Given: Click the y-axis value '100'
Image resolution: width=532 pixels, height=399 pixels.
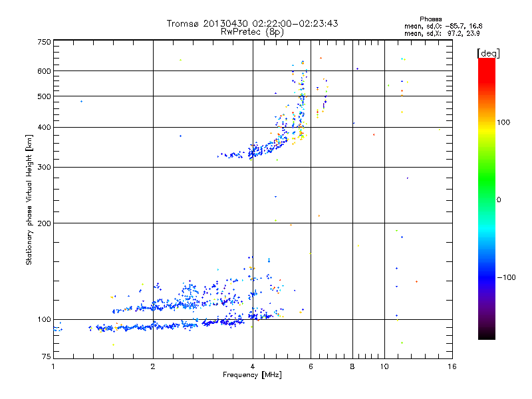Looking at the screenshot, I should [44, 319].
